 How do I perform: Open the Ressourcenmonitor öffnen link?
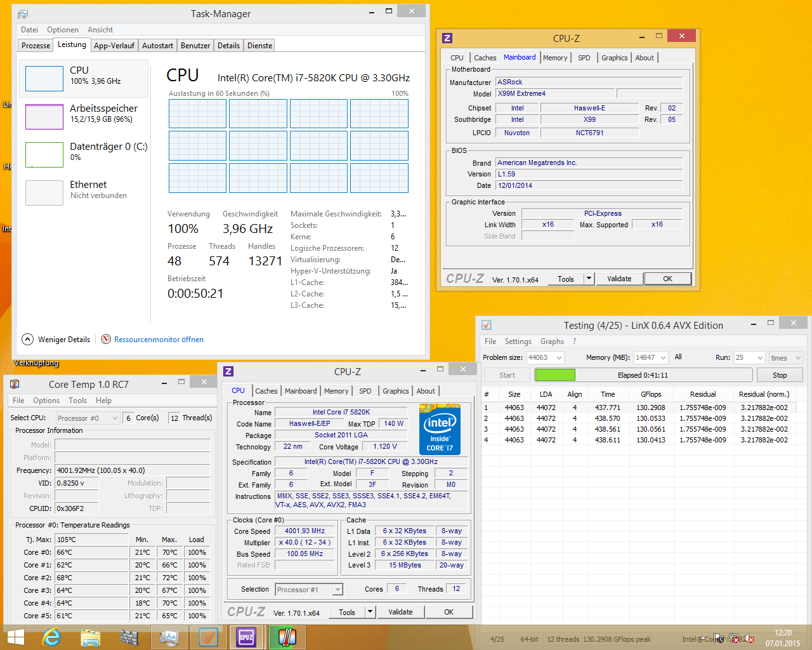pos(159,340)
